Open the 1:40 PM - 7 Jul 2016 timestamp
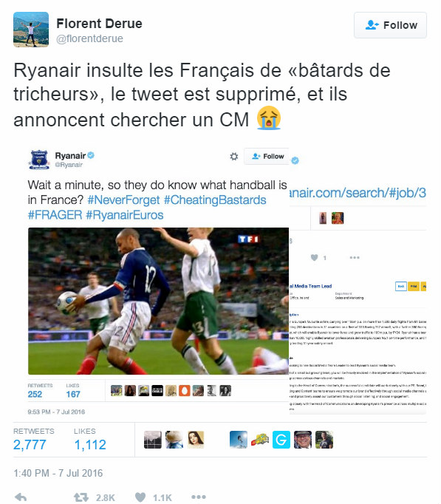 (x=58, y=473)
